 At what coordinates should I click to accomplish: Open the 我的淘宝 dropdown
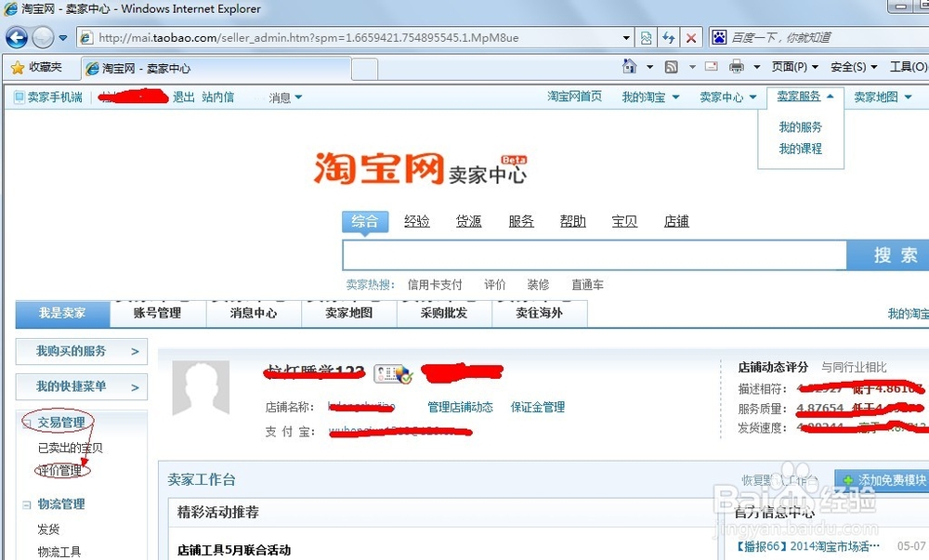click(650, 96)
